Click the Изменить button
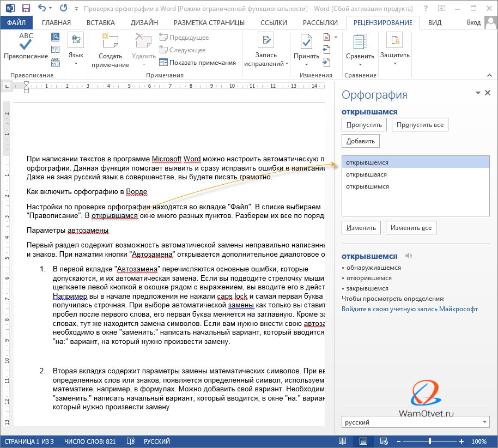Viewport: 498px width, 448px height. pos(361,228)
